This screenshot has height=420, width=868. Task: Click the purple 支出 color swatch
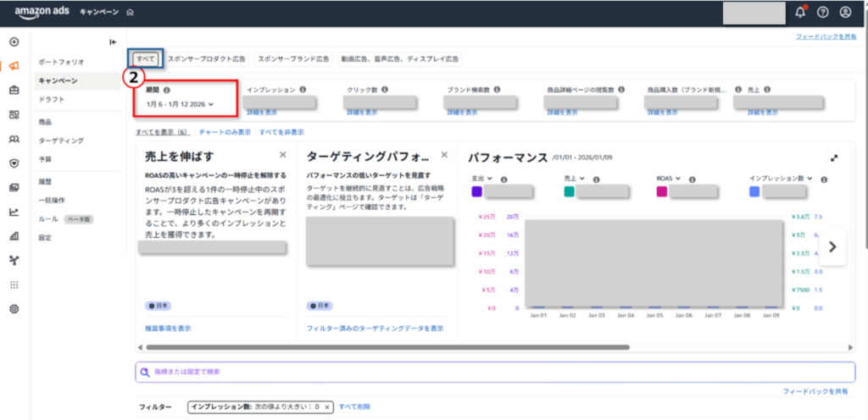[476, 192]
